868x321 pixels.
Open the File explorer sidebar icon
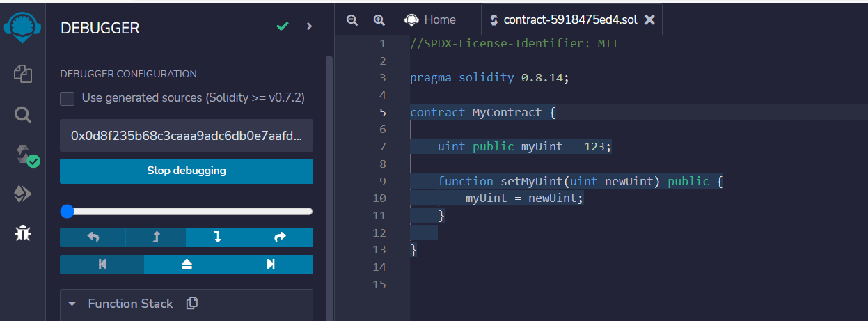(x=23, y=73)
